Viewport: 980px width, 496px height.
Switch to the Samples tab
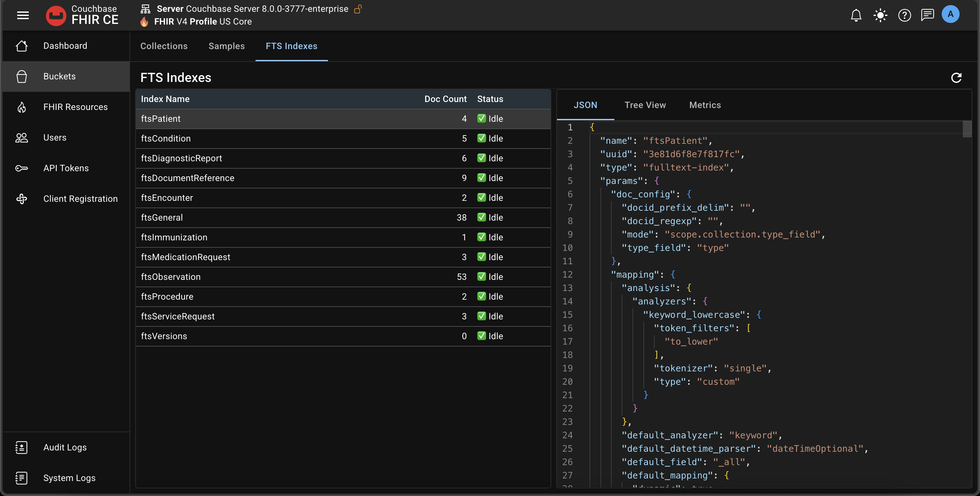pos(226,46)
